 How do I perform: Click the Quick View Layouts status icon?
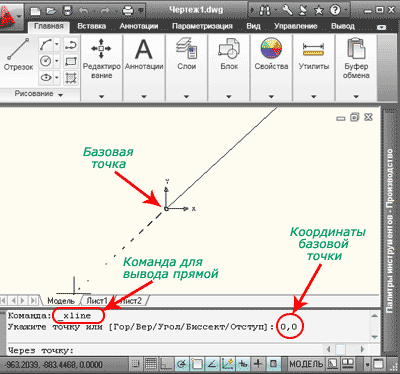[x=332, y=364]
